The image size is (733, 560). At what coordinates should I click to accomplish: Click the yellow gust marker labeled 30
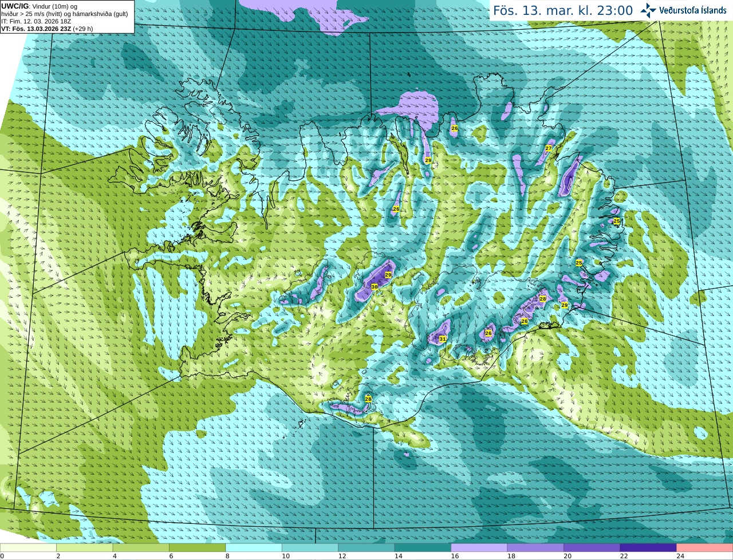pyautogui.click(x=374, y=286)
